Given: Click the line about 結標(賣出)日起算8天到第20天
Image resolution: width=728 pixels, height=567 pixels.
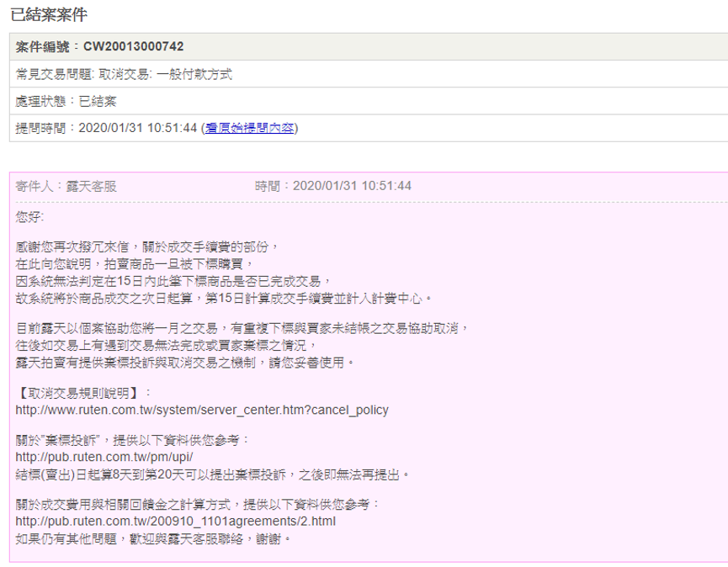Looking at the screenshot, I should pos(213,474).
